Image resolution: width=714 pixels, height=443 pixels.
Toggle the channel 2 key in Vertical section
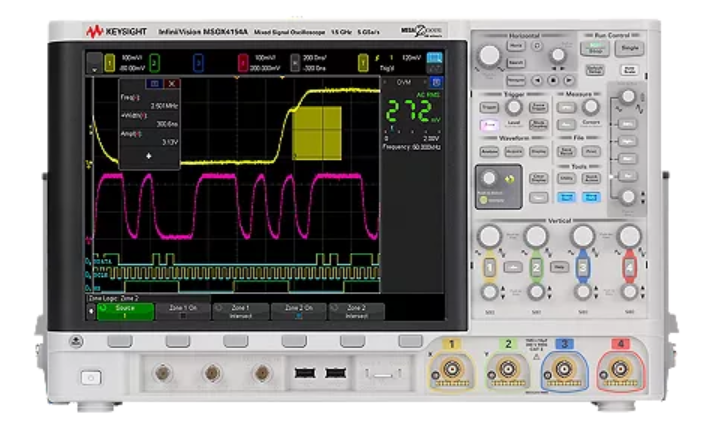(x=536, y=268)
